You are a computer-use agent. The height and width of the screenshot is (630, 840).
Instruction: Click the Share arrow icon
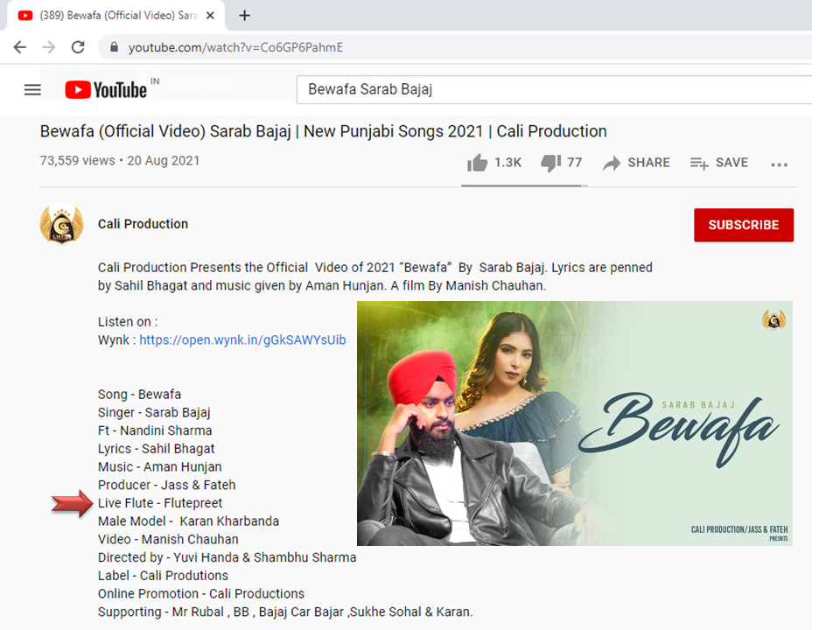(612, 163)
